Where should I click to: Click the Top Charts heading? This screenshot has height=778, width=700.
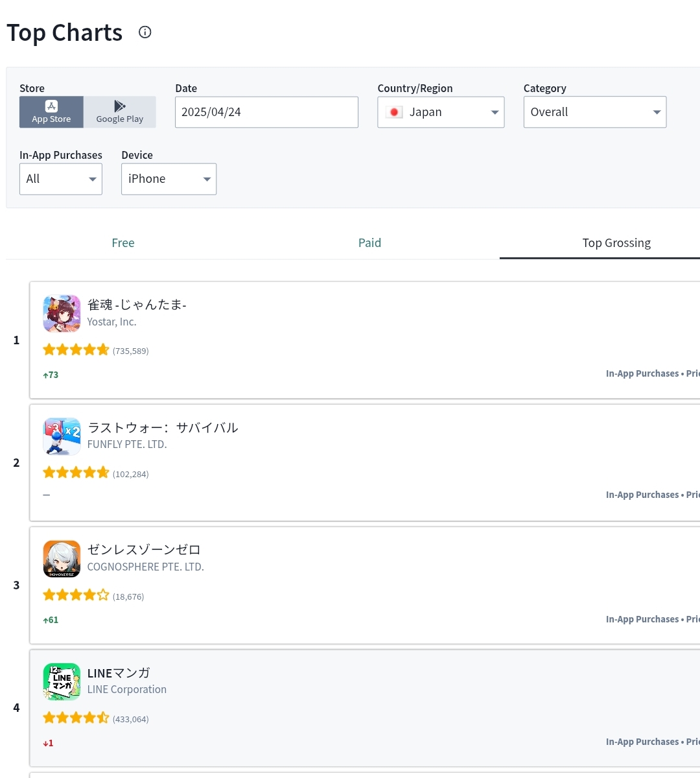64,32
